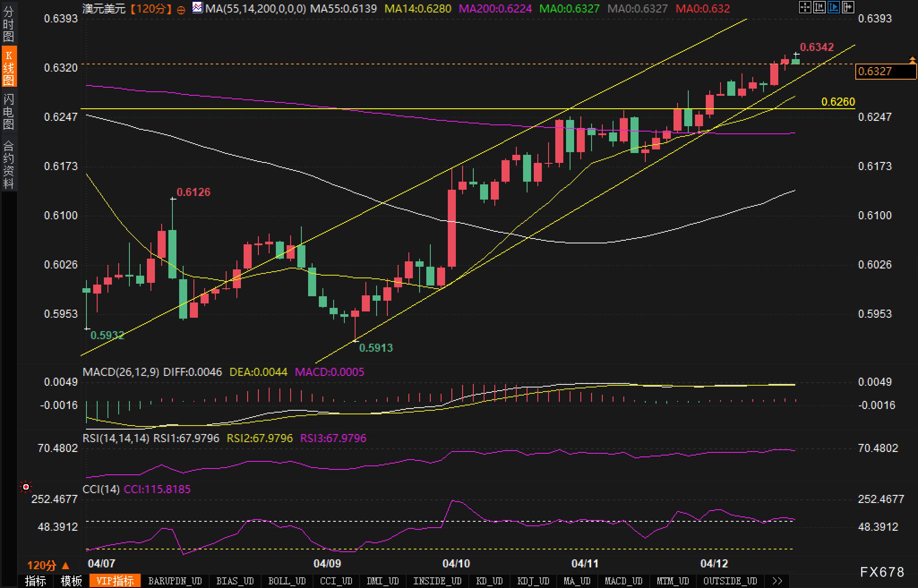Select the BOLL_UD indicator

tap(287, 581)
